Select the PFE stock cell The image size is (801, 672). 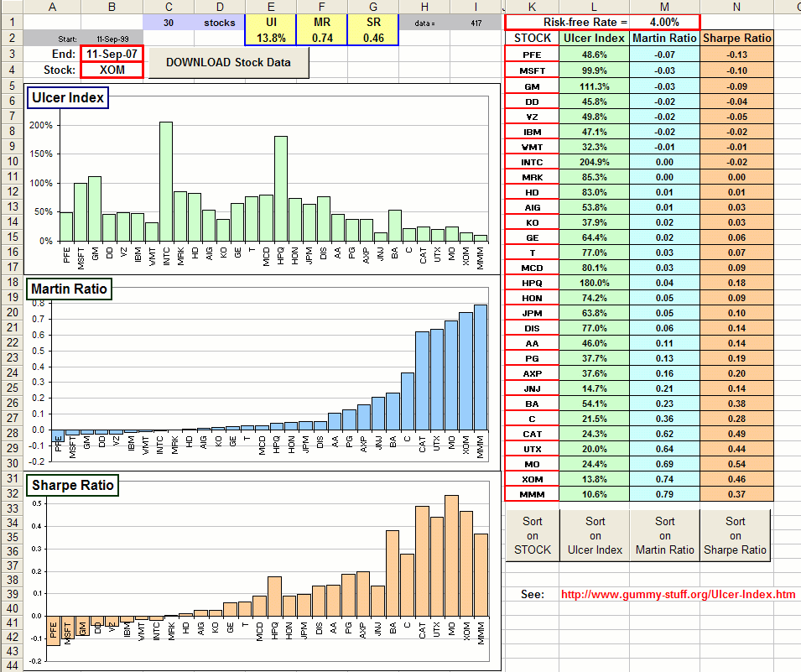pos(532,55)
